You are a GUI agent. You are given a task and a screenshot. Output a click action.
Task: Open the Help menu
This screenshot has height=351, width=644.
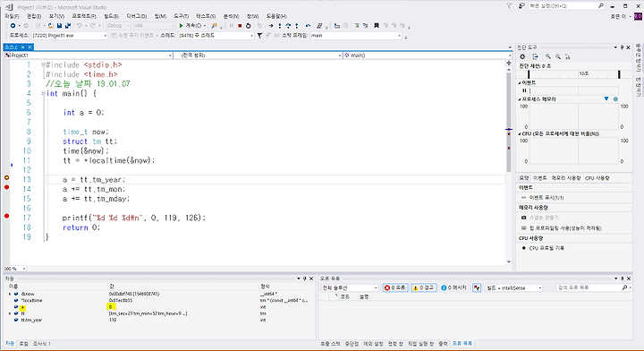(276, 16)
